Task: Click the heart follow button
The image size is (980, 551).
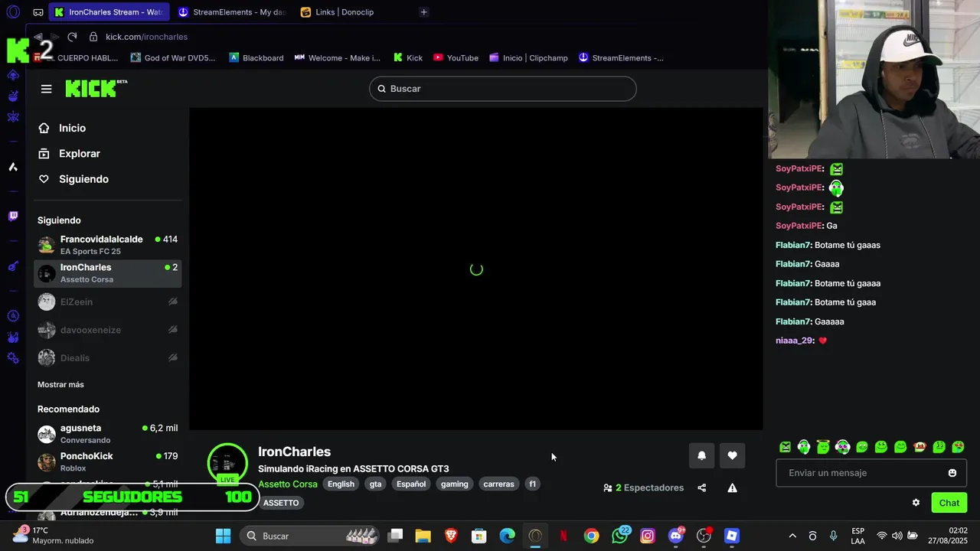Action: (x=732, y=455)
